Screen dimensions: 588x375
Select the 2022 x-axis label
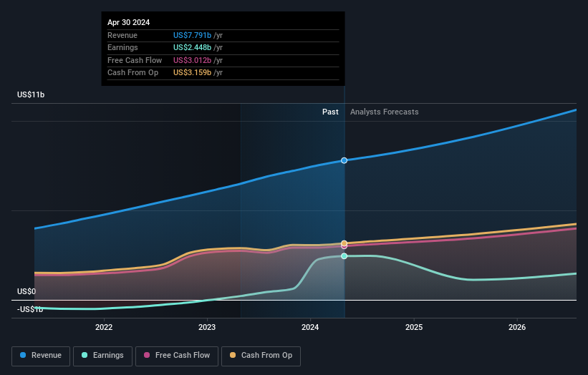[x=104, y=327]
